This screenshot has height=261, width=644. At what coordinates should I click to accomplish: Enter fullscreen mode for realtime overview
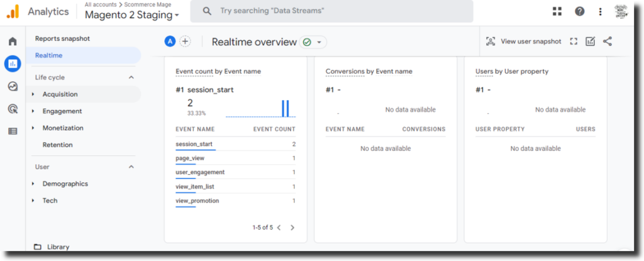pos(573,42)
